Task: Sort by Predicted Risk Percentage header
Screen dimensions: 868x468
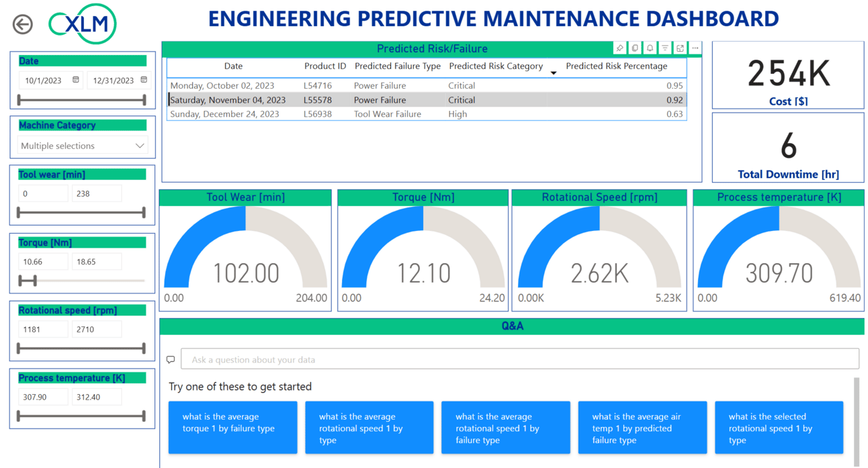Action: click(617, 66)
